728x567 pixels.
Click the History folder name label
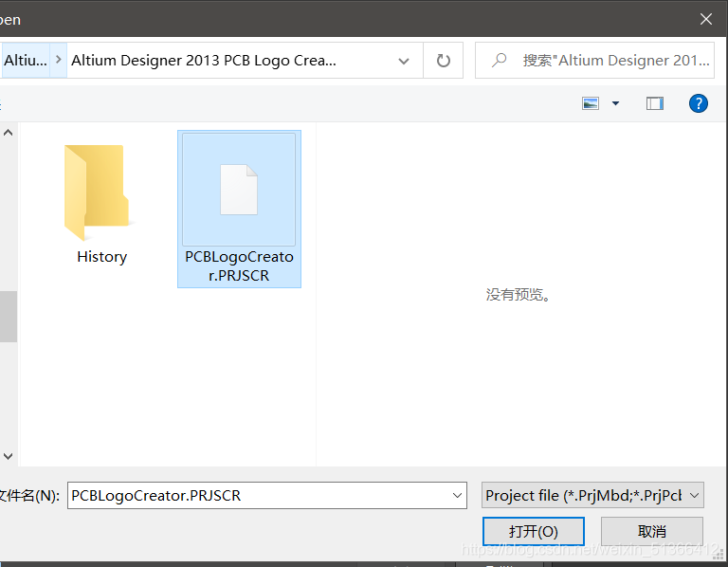(x=101, y=257)
